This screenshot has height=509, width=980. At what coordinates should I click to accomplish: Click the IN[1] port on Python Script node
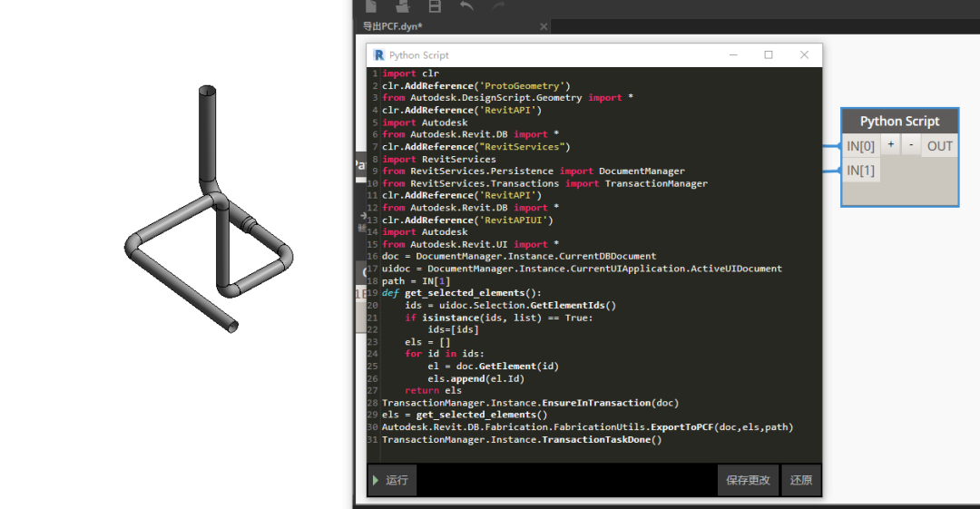click(x=860, y=170)
